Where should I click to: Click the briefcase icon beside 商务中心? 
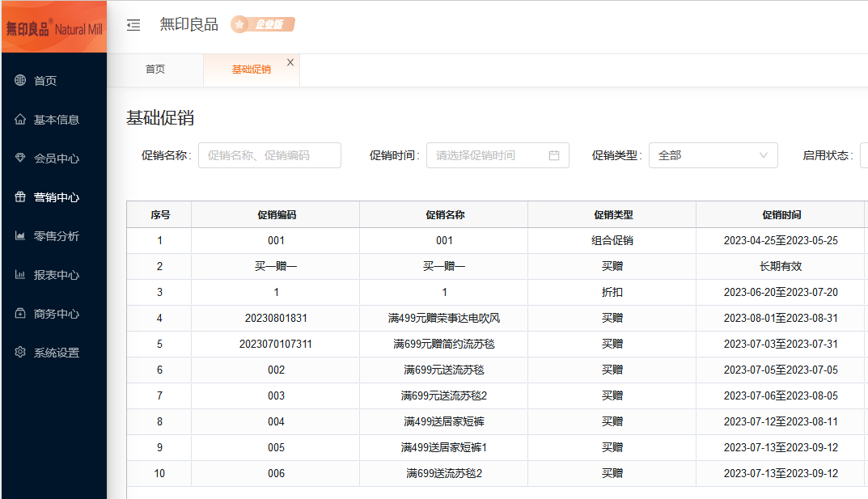point(20,314)
